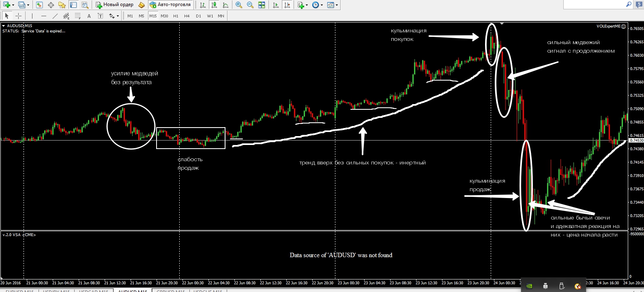Switch to the USDCAD M15 chart tab
644x292 pixels.
pyautogui.click(x=94, y=290)
